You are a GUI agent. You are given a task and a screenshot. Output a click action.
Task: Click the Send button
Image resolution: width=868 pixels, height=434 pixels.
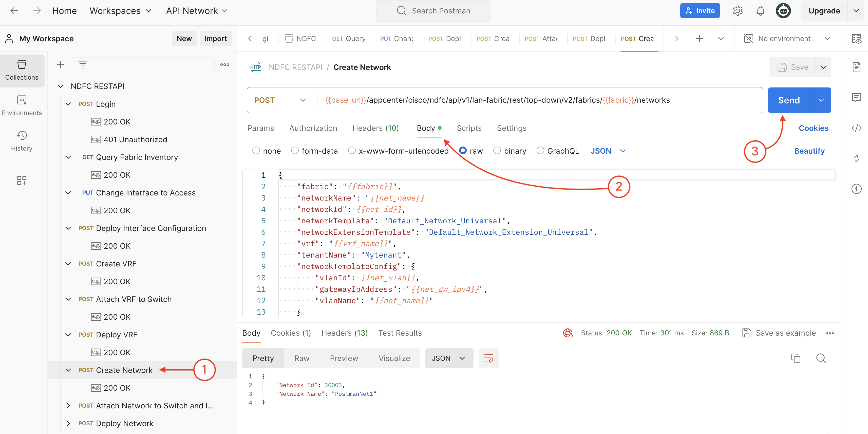789,100
